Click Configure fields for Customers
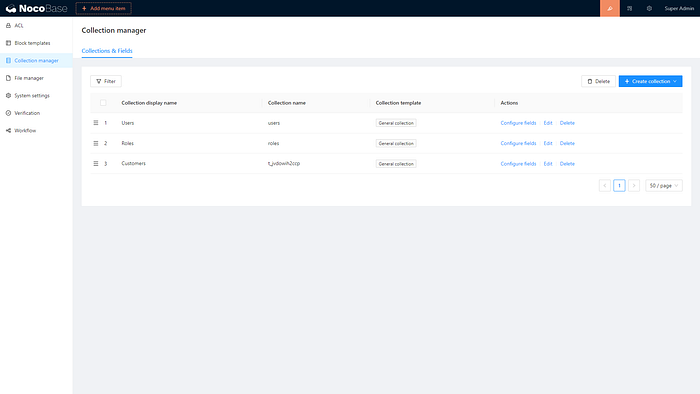This screenshot has height=394, width=700. point(518,164)
